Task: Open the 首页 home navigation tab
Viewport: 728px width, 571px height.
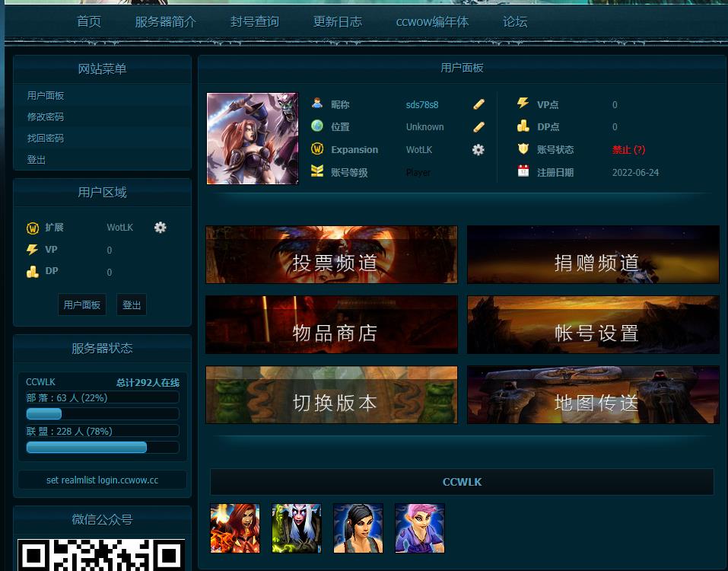Action: 89,22
